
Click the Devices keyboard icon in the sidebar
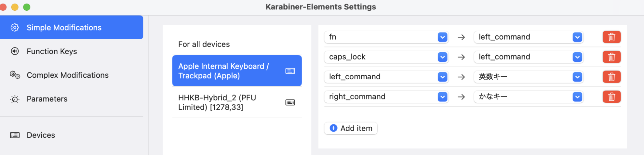[15, 135]
